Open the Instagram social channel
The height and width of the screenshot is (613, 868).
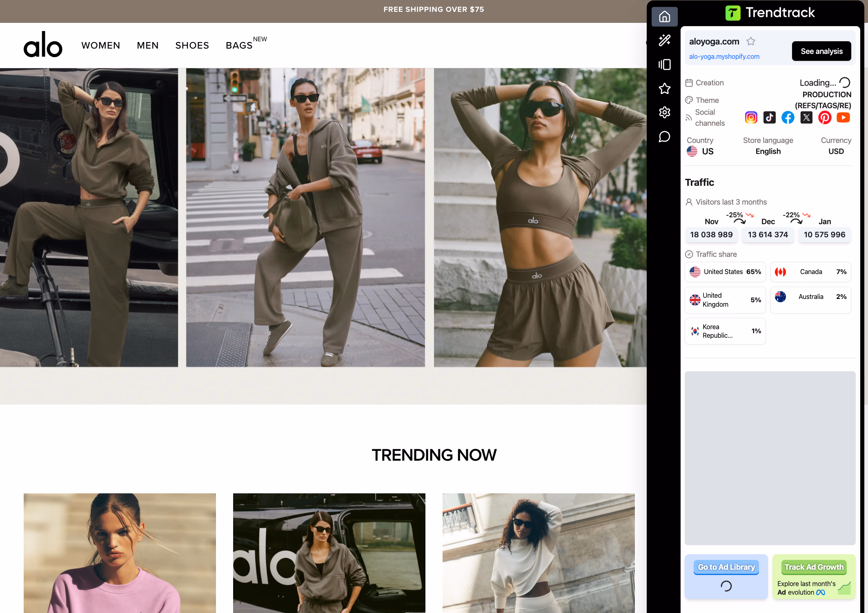[751, 118]
